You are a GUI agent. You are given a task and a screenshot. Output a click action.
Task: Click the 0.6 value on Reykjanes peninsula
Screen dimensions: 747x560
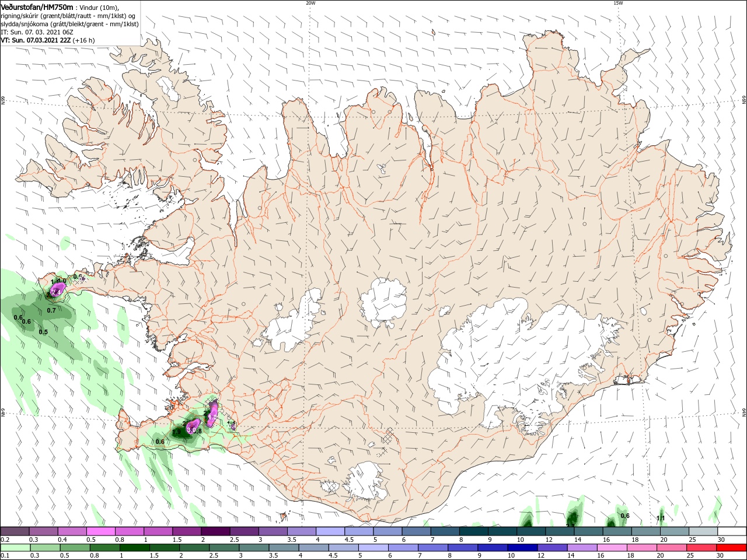[160, 442]
